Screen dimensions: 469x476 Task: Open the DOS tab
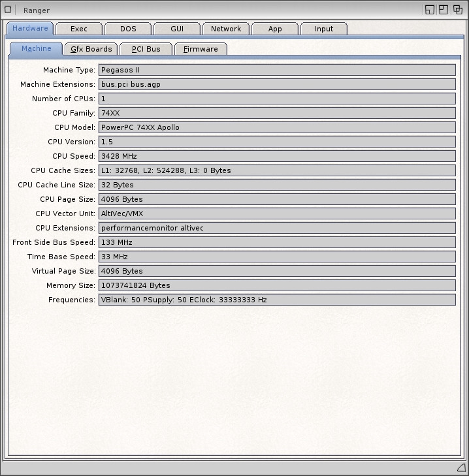pyautogui.click(x=128, y=29)
